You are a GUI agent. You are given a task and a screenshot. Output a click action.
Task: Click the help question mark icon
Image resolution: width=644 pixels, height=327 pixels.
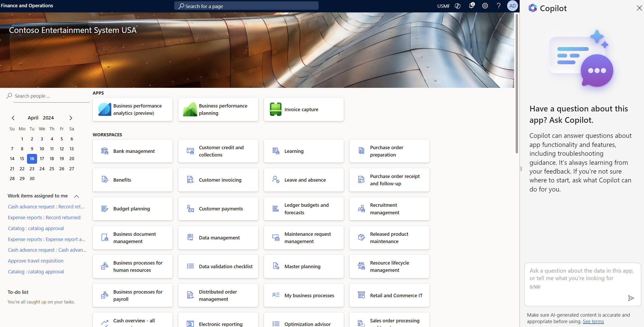(498, 6)
